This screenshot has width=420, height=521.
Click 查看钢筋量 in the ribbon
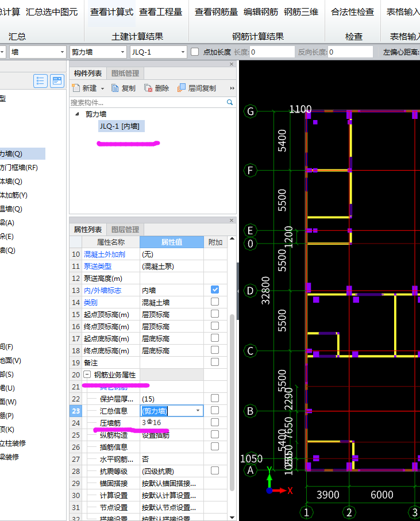(x=216, y=12)
